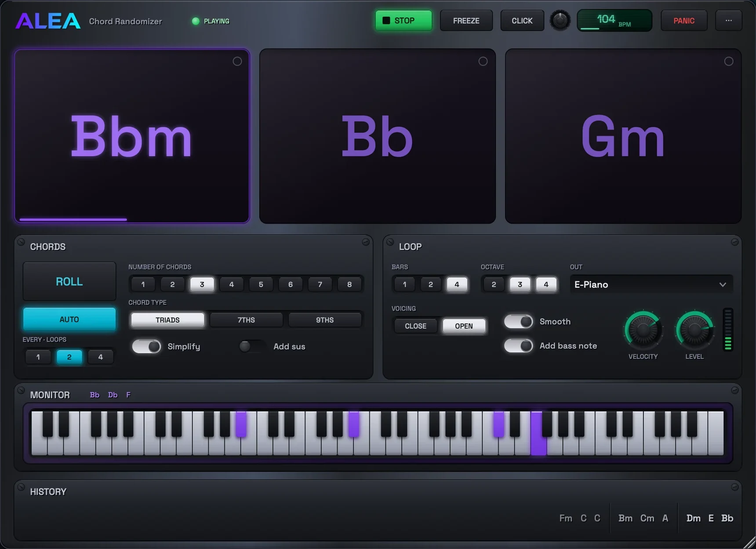Toggle the AUTO roll button

pos(69,319)
